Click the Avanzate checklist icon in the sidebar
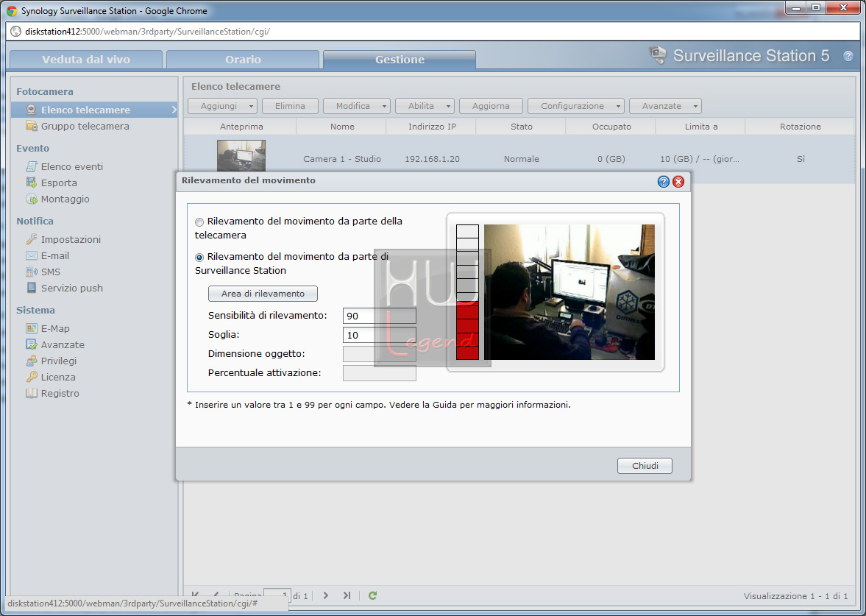This screenshot has width=866, height=616. [x=32, y=344]
